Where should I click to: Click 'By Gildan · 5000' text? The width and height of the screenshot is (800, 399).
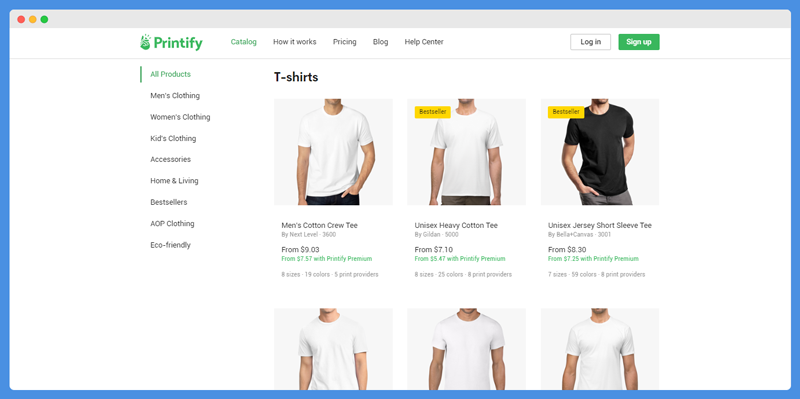point(437,235)
